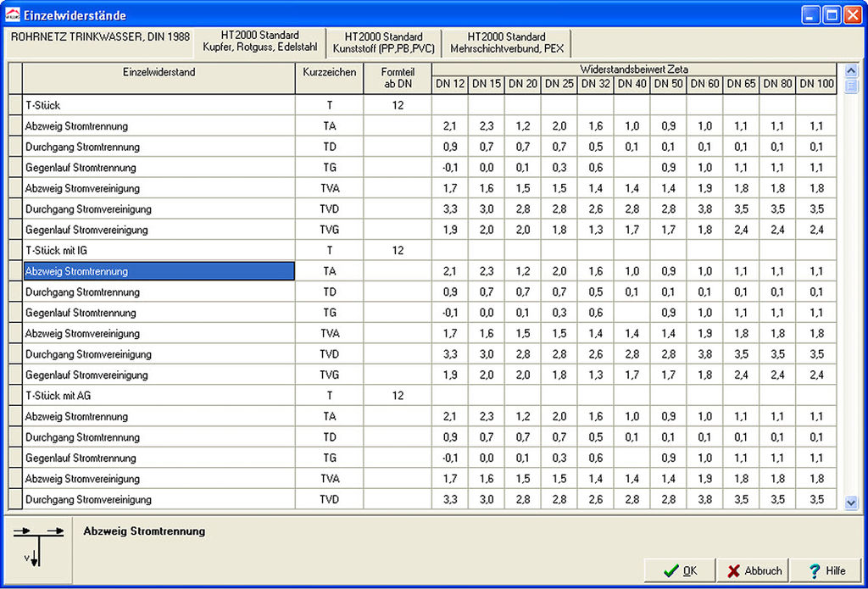
Task: Select Abzweig Stromtrennung under T-Stück mit AG
Action: click(x=159, y=416)
